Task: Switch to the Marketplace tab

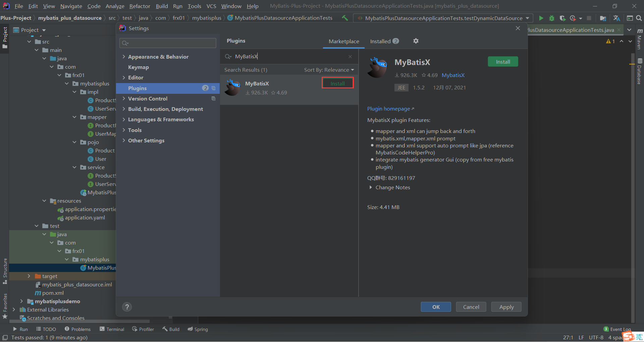Action: 344,41
